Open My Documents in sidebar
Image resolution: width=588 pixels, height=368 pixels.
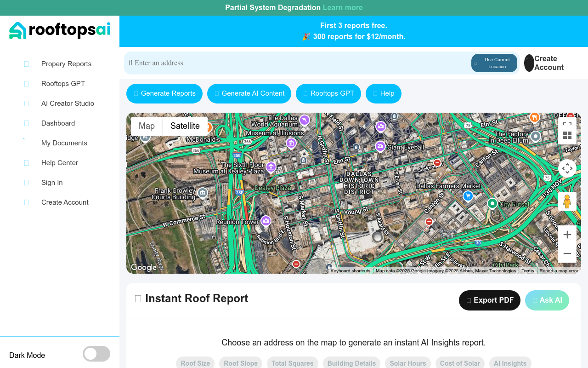point(64,143)
